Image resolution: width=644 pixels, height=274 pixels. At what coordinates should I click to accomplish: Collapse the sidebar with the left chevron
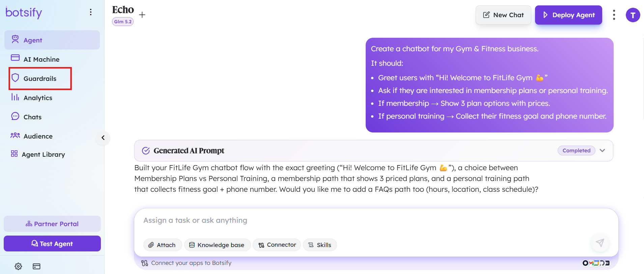(103, 138)
